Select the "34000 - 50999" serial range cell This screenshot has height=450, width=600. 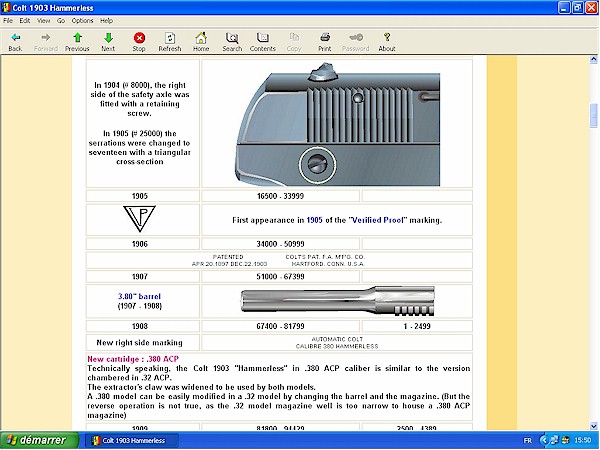pyautogui.click(x=280, y=244)
